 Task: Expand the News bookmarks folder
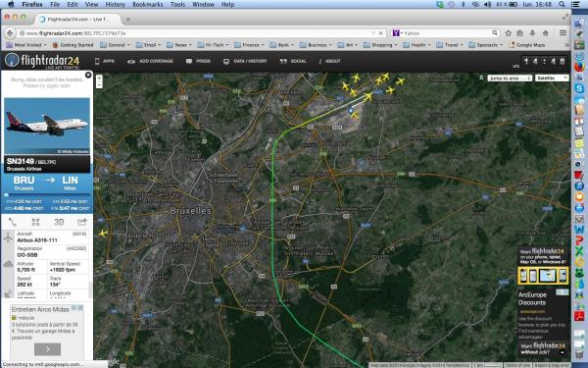[179, 45]
